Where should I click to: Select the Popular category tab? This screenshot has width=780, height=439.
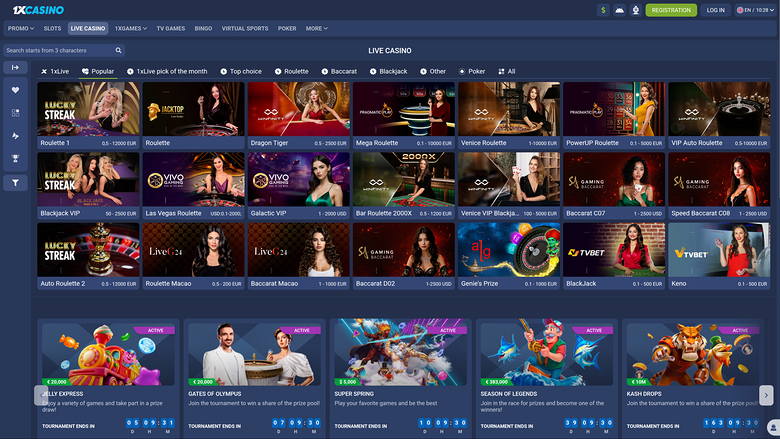click(98, 72)
